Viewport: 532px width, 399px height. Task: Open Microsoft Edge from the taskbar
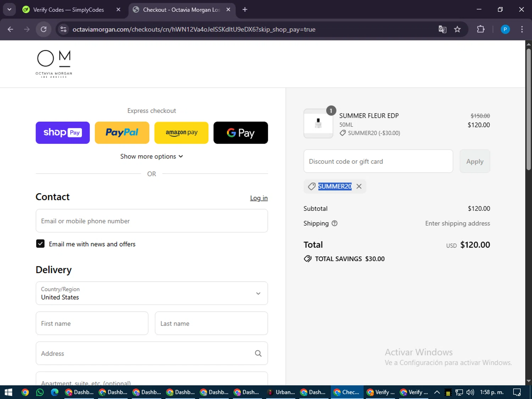tap(55, 392)
